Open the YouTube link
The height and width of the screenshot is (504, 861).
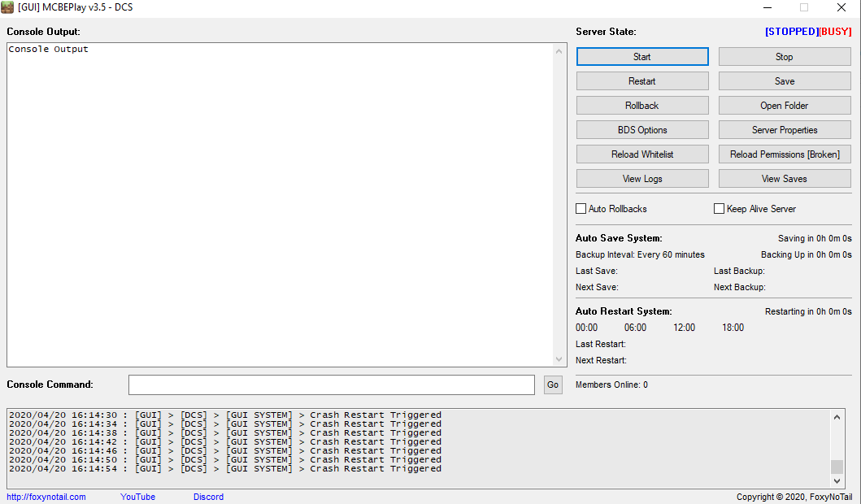(137, 497)
